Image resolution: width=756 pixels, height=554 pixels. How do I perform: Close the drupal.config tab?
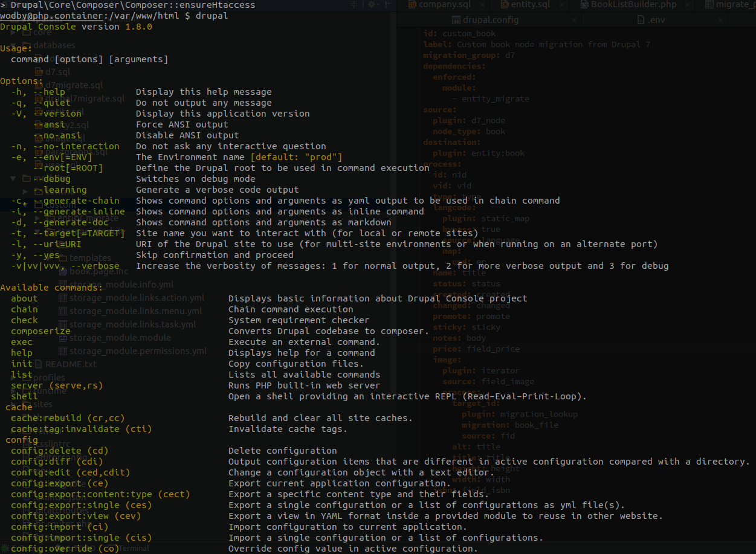573,20
